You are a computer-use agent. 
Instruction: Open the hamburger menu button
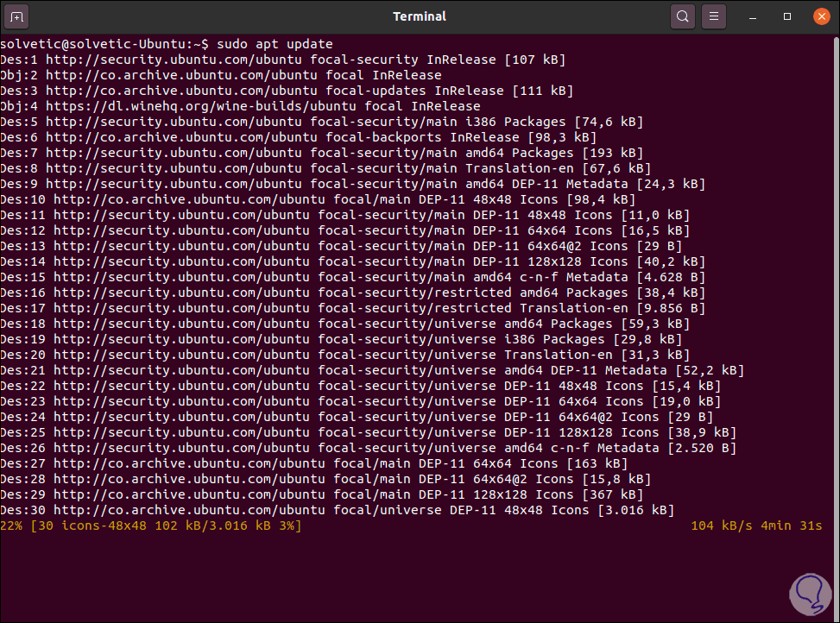[714, 16]
